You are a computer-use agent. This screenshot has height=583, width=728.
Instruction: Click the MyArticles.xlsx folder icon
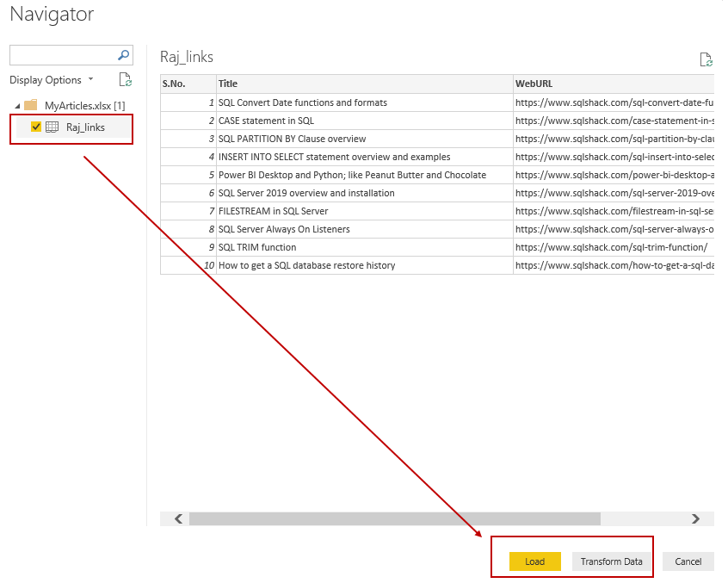point(31,105)
